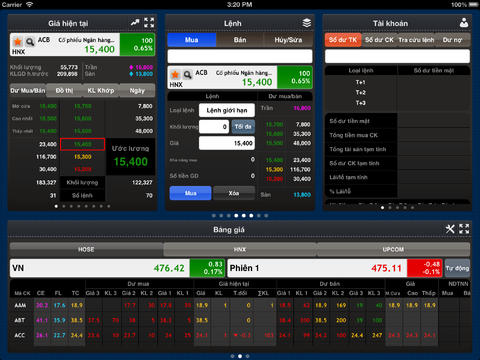480x360 pixels.
Task: Toggle favorite star for ACB in Lệnh panel
Action: point(175,74)
